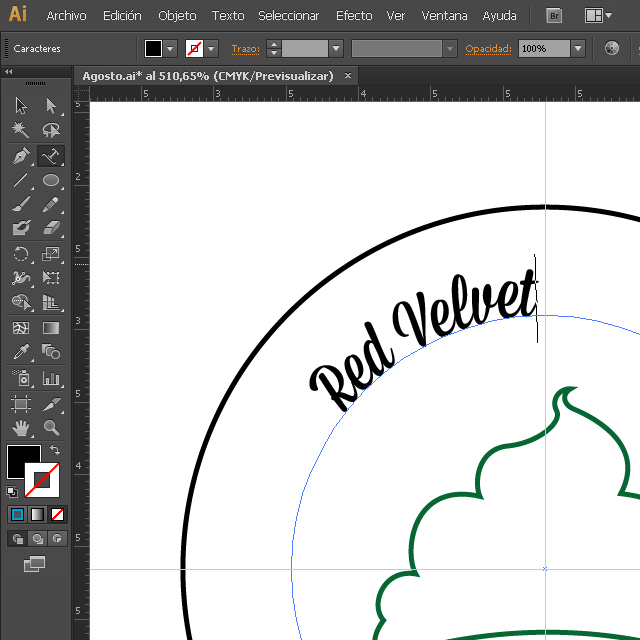This screenshot has height=640, width=640.
Task: Click the toolbox black fill swatch
Action: click(19, 456)
